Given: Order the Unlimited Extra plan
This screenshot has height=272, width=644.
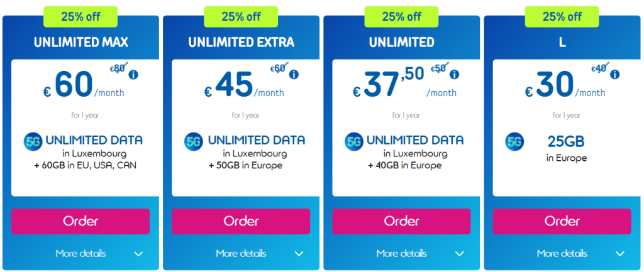Looking at the screenshot, I should pyautogui.click(x=241, y=221).
